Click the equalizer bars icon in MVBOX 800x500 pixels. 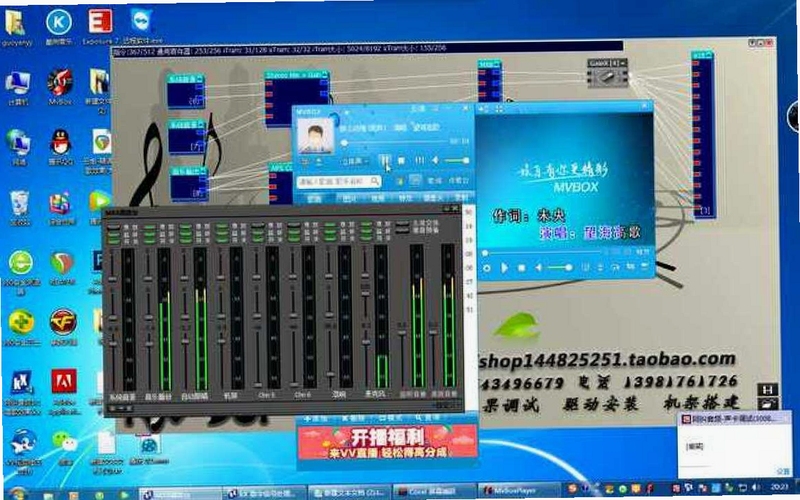(419, 161)
